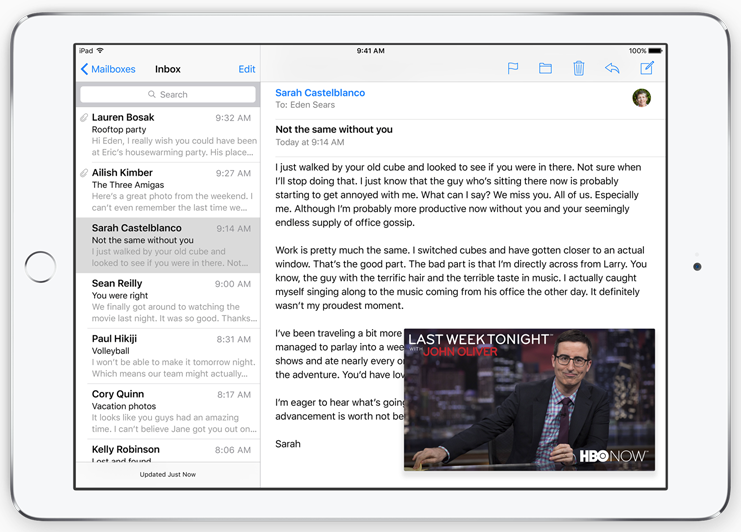Tap the Inbox title
This screenshot has height=532, width=741.
pos(168,69)
